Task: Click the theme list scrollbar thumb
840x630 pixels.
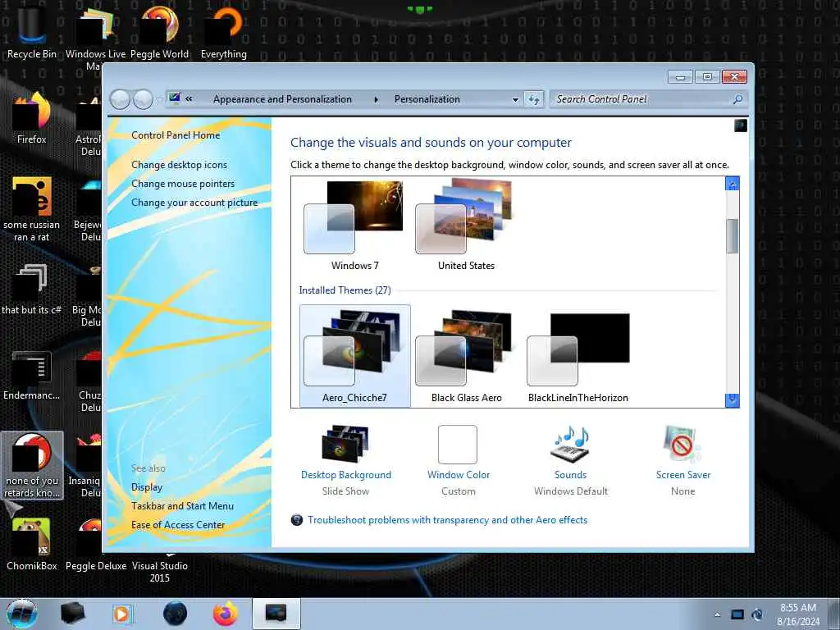Action: click(x=732, y=235)
